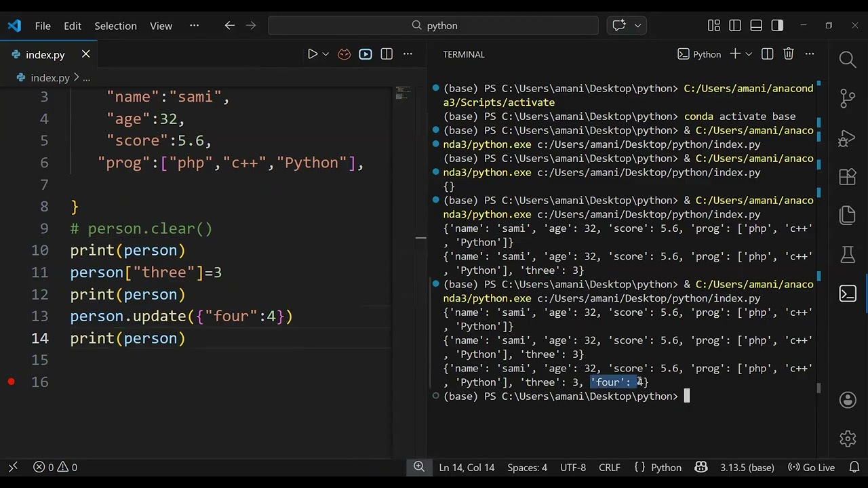The width and height of the screenshot is (868, 488).
Task: Split the editor right
Action: point(387,54)
